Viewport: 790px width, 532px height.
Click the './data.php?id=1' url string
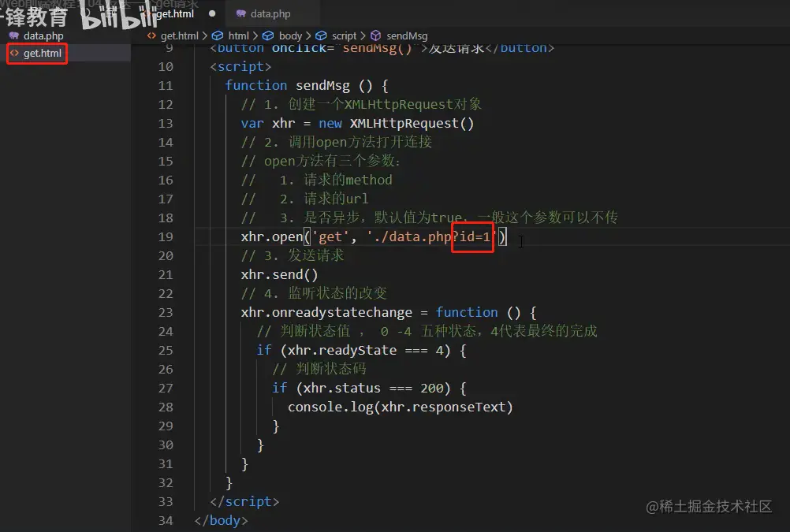431,236
